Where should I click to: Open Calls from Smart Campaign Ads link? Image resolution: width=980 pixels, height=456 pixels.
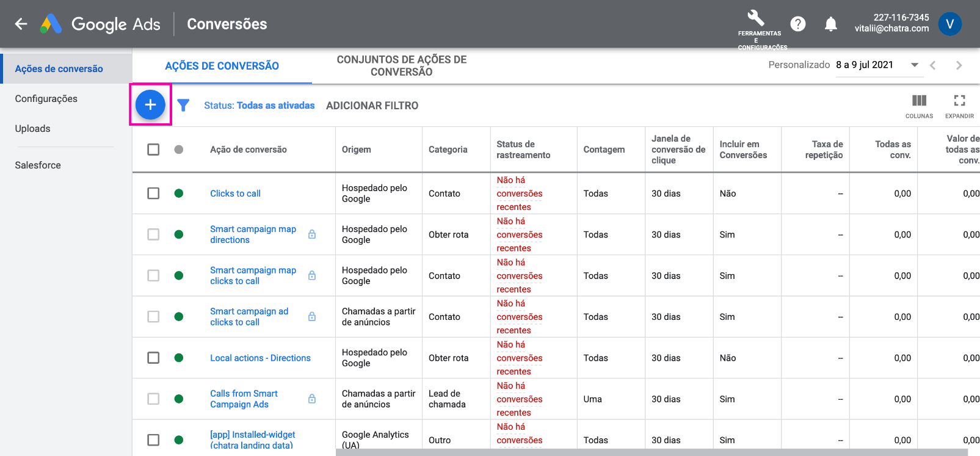pos(244,399)
